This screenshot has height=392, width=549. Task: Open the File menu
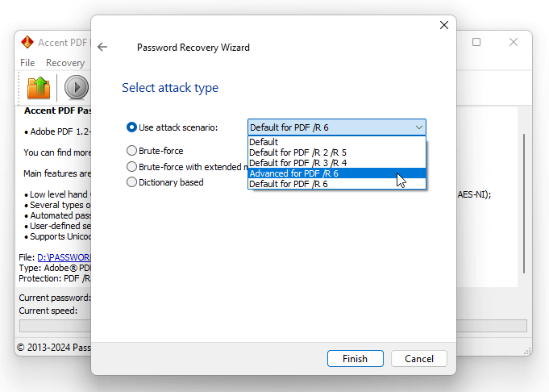(x=27, y=63)
